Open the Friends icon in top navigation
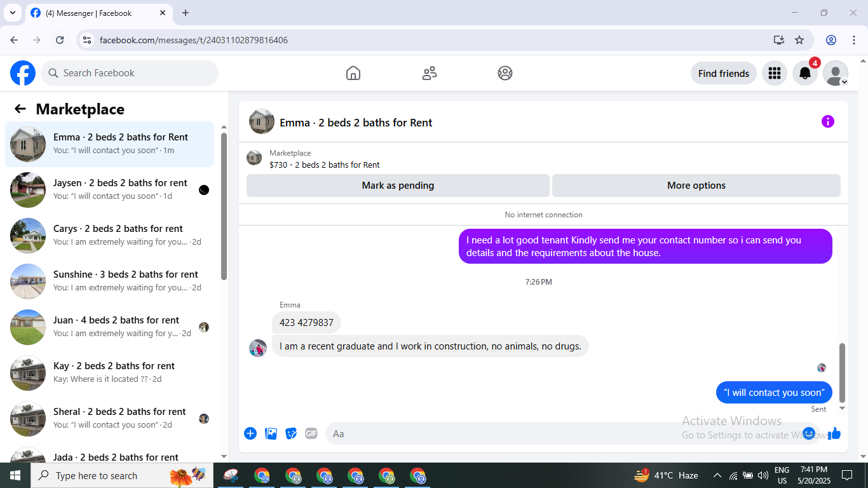The height and width of the screenshot is (488, 868). (430, 73)
